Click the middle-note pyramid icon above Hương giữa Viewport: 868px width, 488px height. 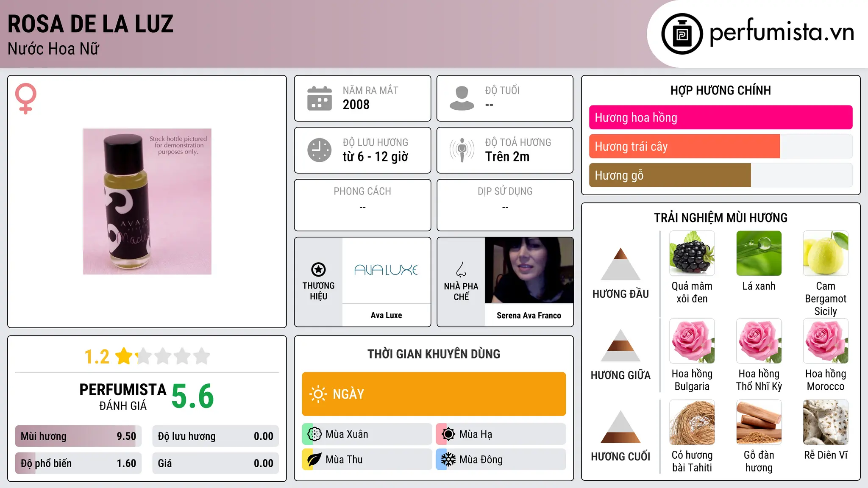[x=620, y=345]
